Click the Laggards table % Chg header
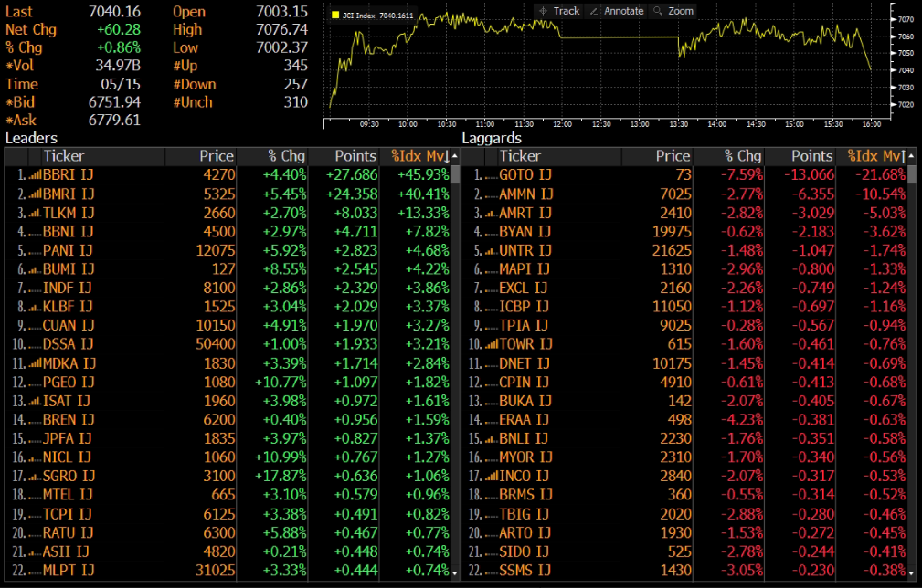Viewport: 922px width, 588px height. [743, 156]
